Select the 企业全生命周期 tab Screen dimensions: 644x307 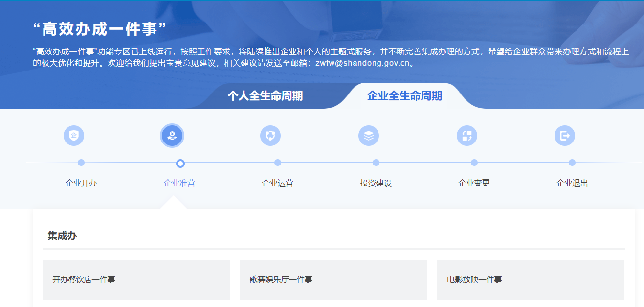[404, 96]
